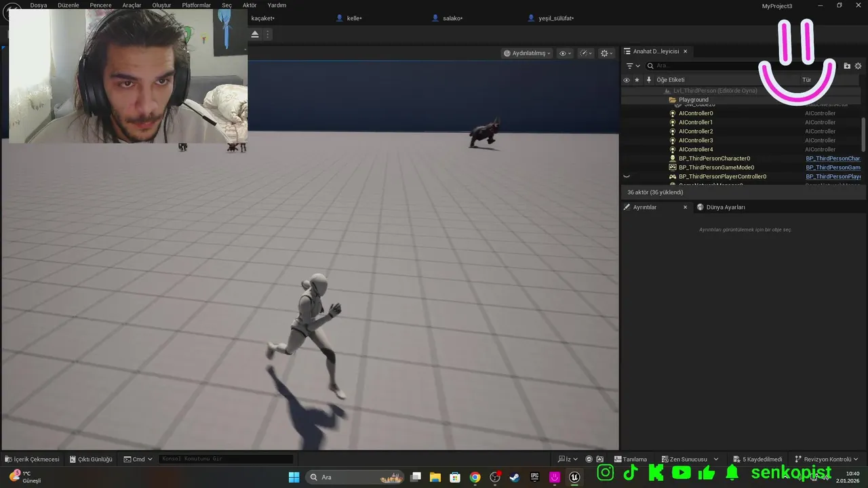The height and width of the screenshot is (488, 868).
Task: Open the outliner filter dropdown
Action: [633, 66]
